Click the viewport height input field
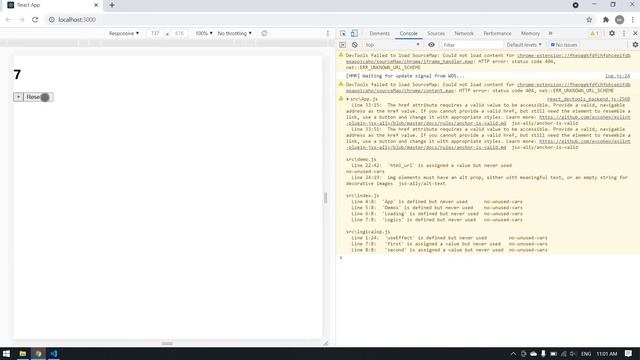Viewport: 640px width, 360px height. 179,33
